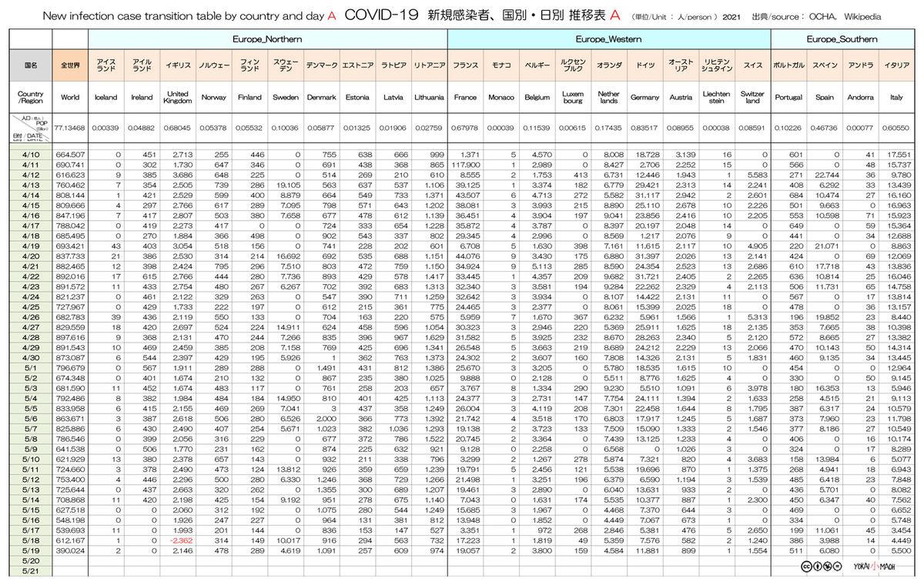924x582 pixels.
Task: Select the Europe_Southern region header
Action: pos(842,39)
